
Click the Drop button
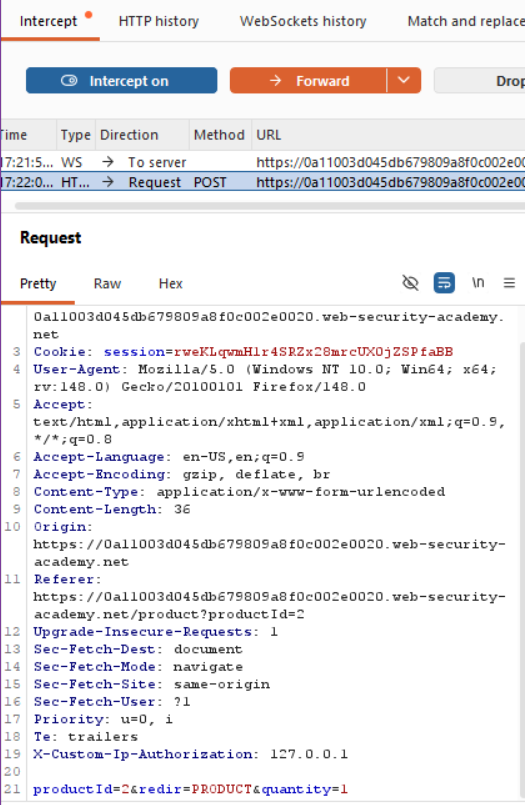point(480,81)
